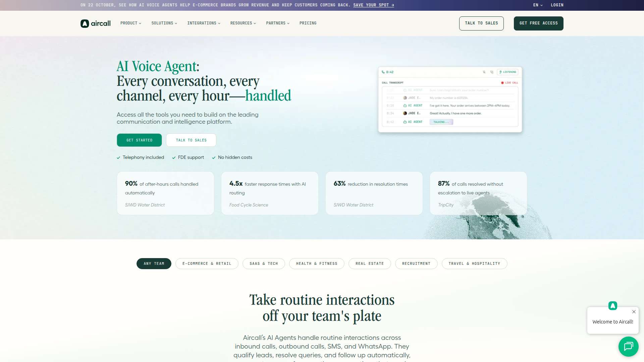The height and width of the screenshot is (362, 644).
Task: Select the Recruitment tab
Action: click(416, 264)
